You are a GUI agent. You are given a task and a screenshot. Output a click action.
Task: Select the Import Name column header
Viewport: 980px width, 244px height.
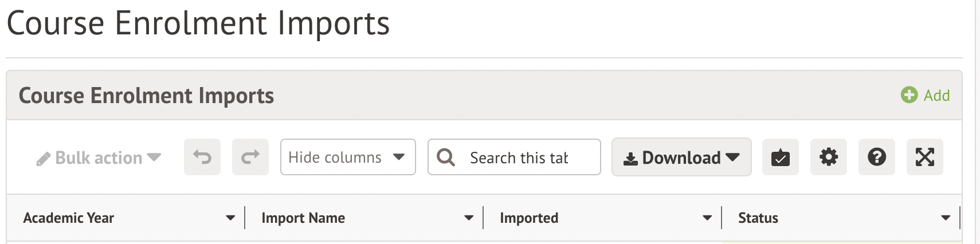[303, 218]
